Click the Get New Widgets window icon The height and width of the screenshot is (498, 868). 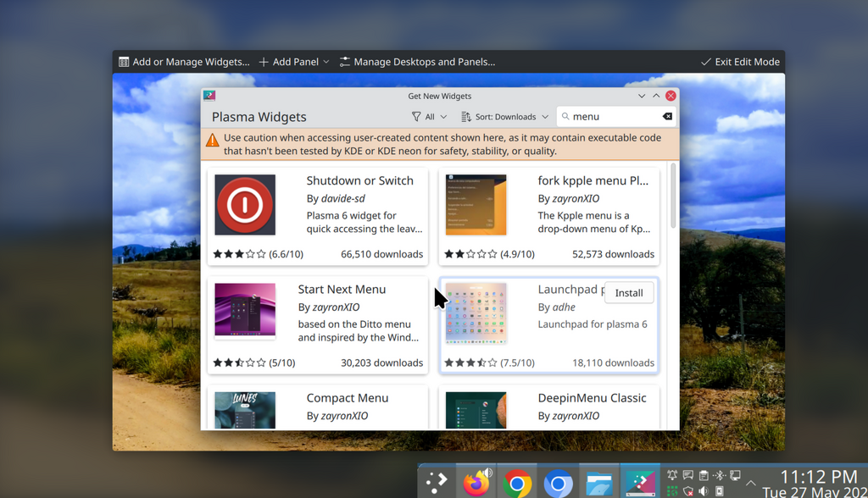pyautogui.click(x=209, y=96)
